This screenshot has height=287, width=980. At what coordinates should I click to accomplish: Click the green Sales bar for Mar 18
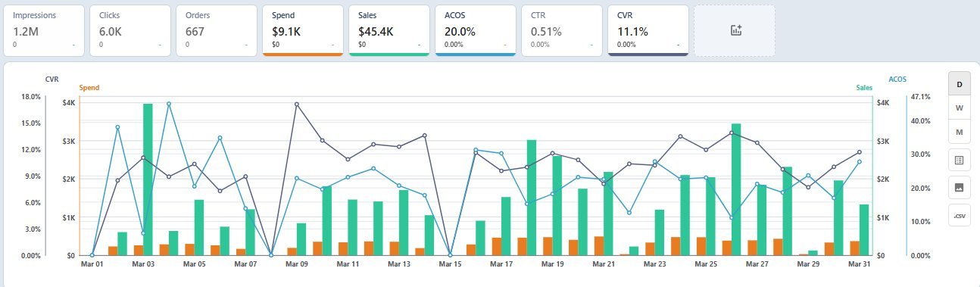[532, 198]
